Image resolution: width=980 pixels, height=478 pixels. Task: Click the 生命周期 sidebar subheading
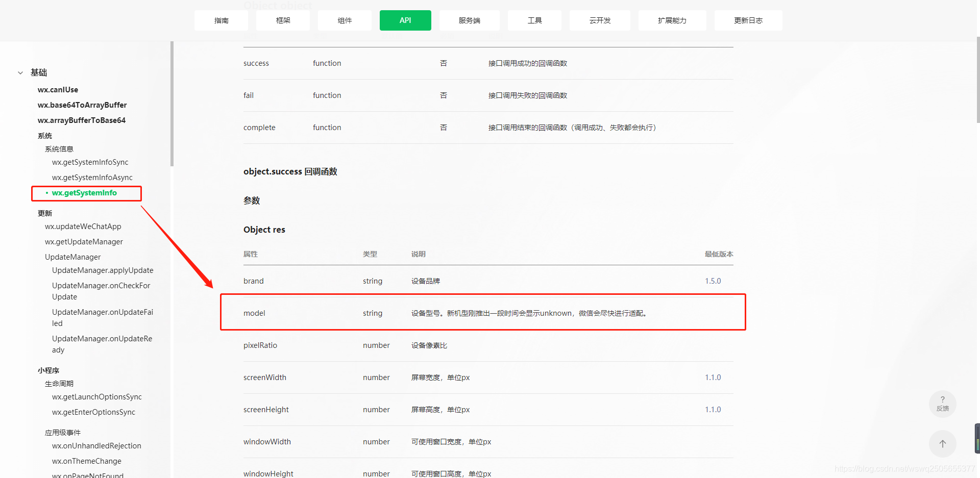(x=59, y=384)
